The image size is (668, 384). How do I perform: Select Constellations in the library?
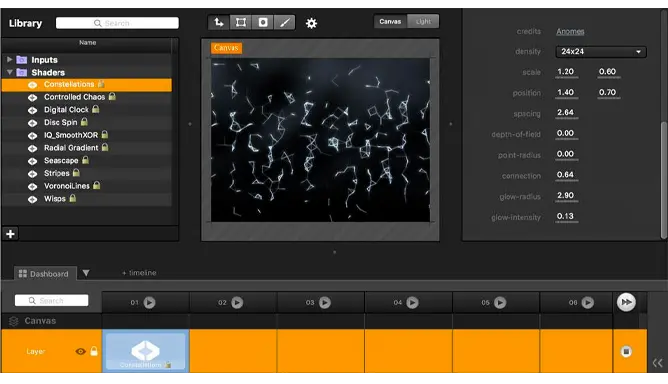[87, 84]
